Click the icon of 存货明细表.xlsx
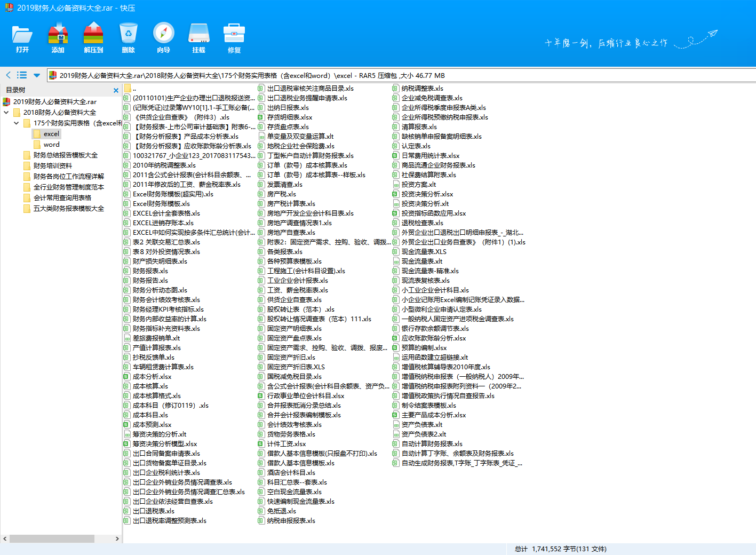This screenshot has height=555, width=756. coord(261,117)
